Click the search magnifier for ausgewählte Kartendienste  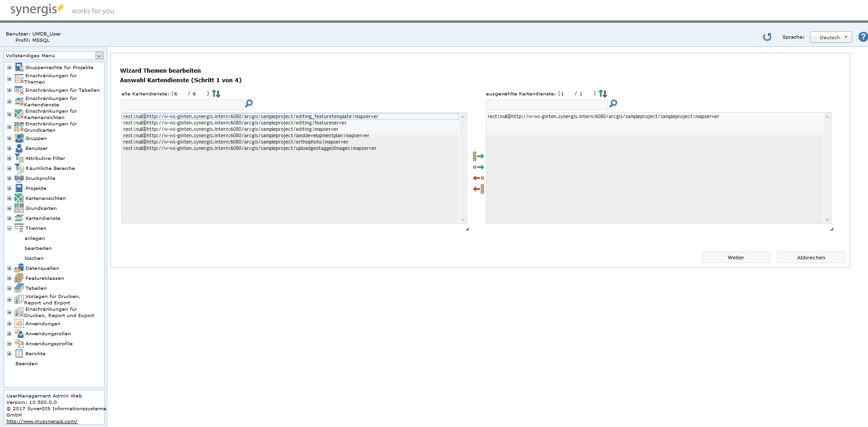tap(614, 104)
